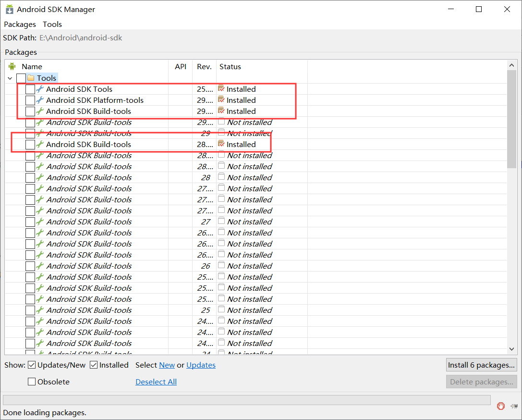Uncheck the Installed show filter
This screenshot has width=522, height=420.
point(94,365)
